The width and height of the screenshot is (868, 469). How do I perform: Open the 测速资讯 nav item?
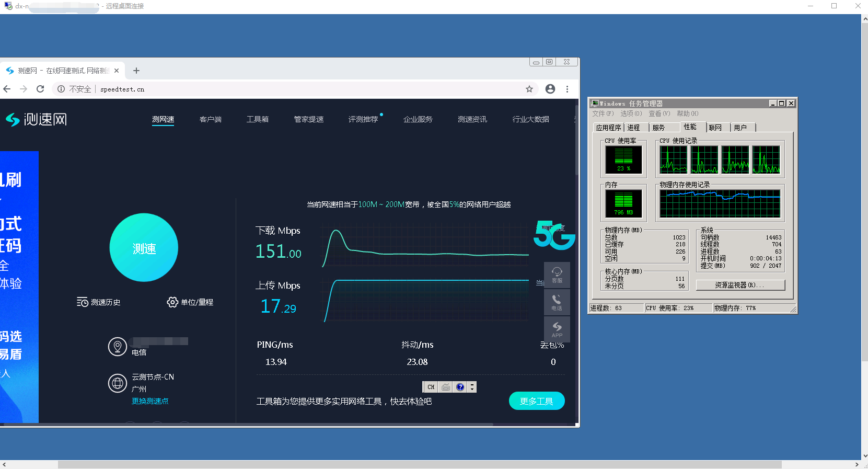tap(472, 119)
